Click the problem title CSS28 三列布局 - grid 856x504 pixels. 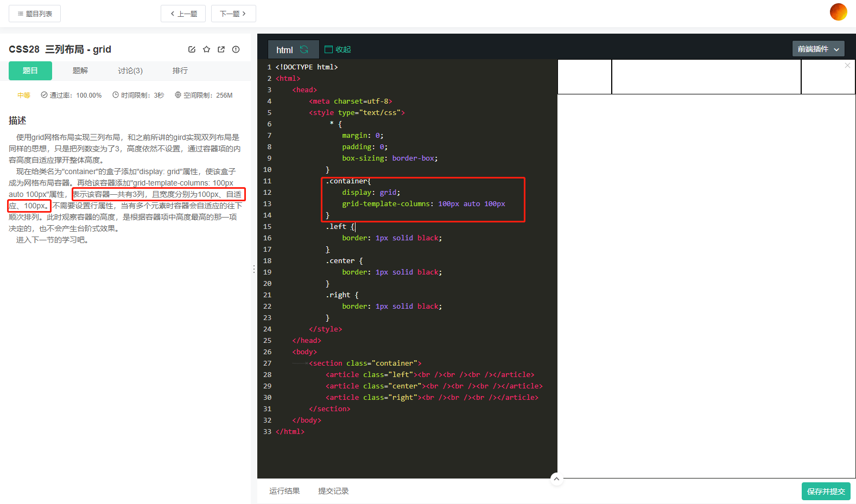(x=60, y=49)
